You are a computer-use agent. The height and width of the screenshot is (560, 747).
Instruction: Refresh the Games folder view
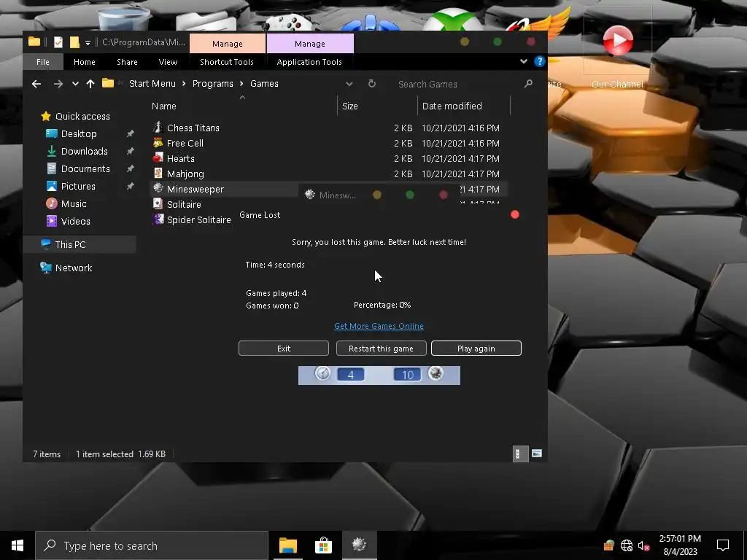(x=372, y=84)
